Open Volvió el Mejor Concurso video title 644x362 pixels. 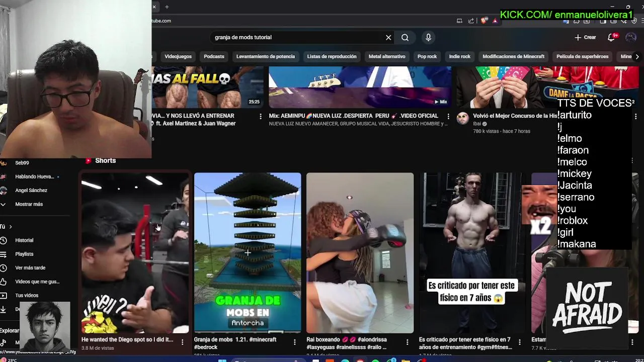point(514,116)
